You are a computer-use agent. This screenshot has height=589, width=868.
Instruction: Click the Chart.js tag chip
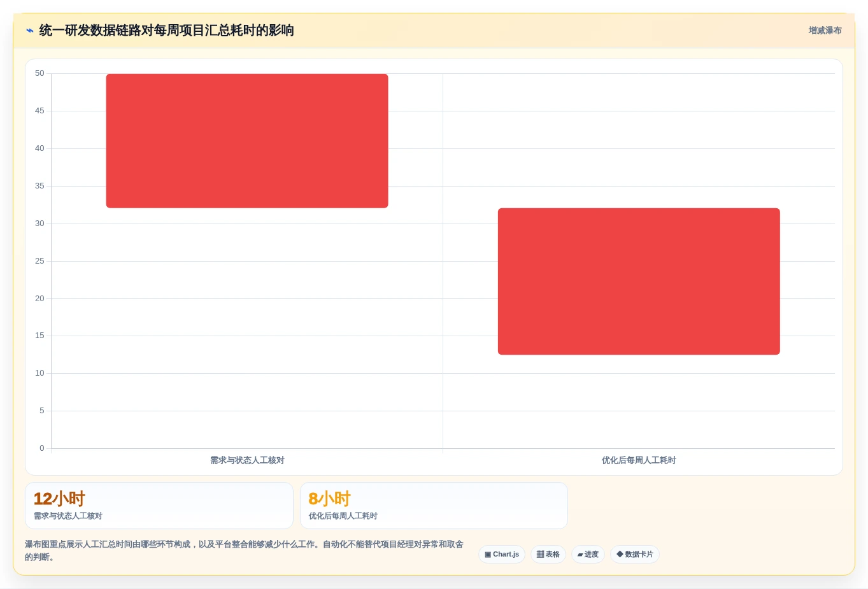coord(502,555)
